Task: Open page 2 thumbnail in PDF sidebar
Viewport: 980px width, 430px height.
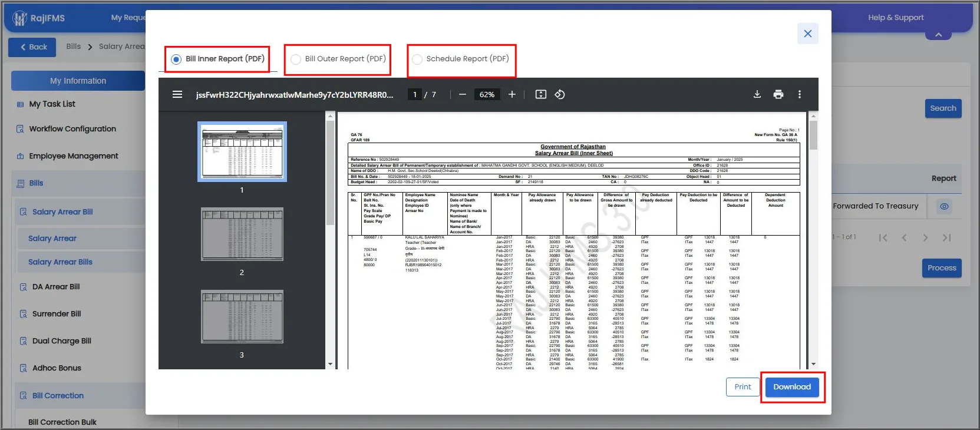Action: coord(242,234)
